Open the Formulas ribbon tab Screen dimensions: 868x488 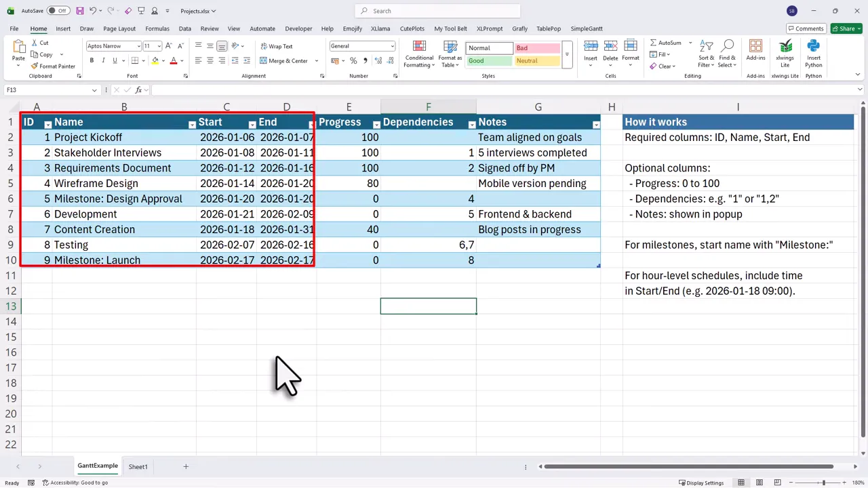click(x=157, y=28)
